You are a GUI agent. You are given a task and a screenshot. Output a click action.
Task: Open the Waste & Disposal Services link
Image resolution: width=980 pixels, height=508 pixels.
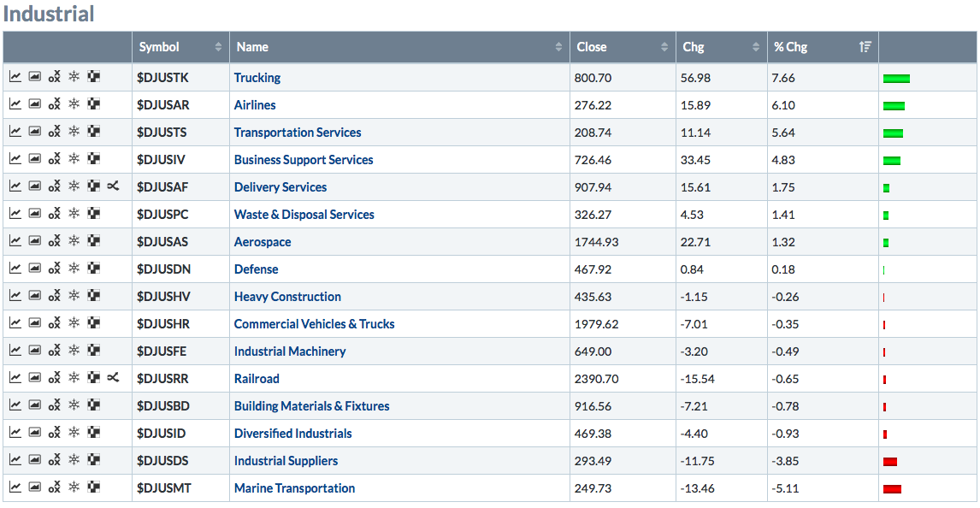(x=304, y=214)
